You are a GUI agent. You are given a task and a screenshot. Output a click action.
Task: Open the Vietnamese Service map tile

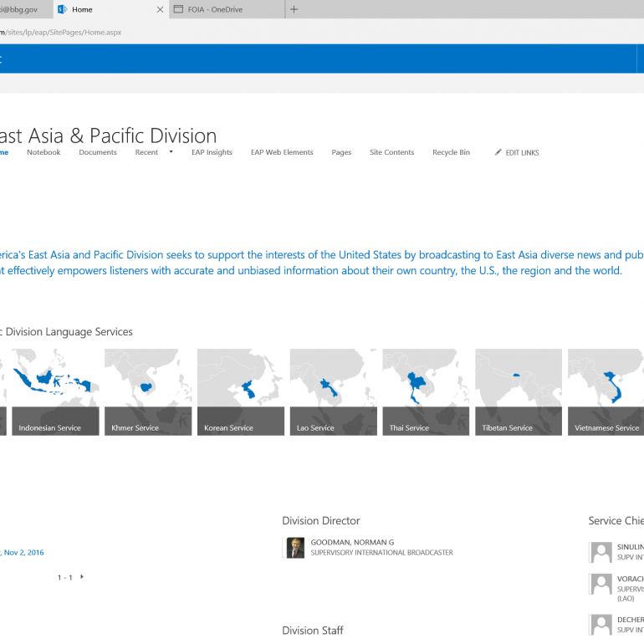click(606, 392)
